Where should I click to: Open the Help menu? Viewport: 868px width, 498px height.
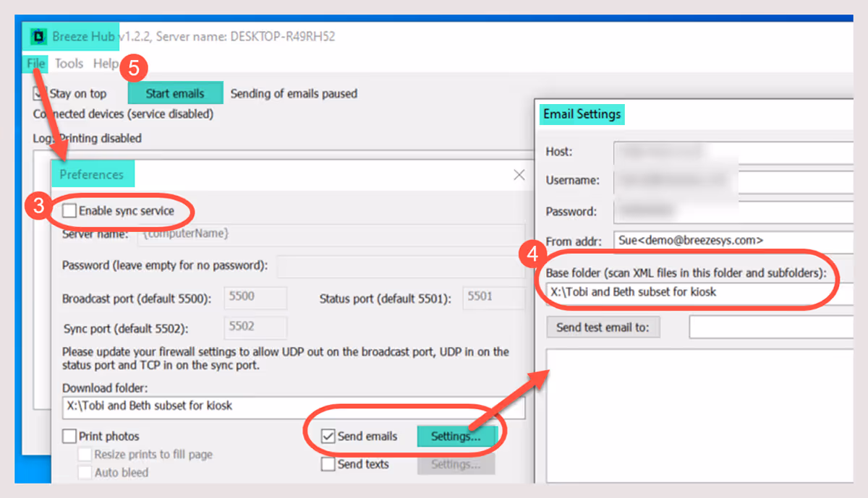pos(106,64)
